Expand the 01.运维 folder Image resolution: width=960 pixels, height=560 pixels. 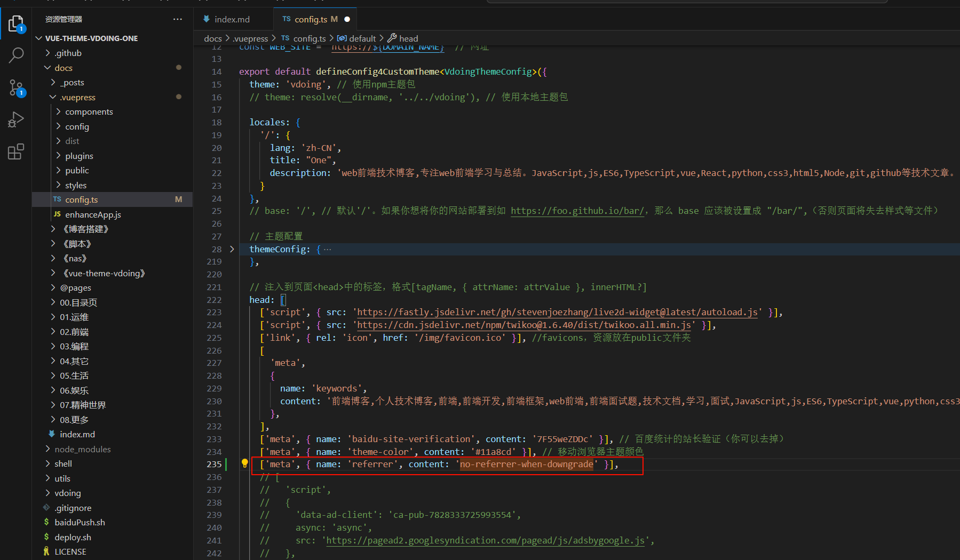point(53,317)
